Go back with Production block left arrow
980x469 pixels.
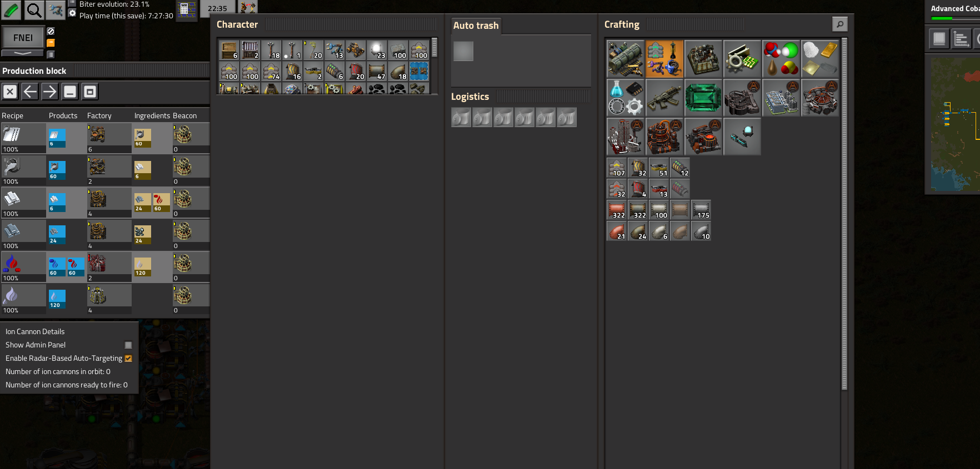(30, 92)
